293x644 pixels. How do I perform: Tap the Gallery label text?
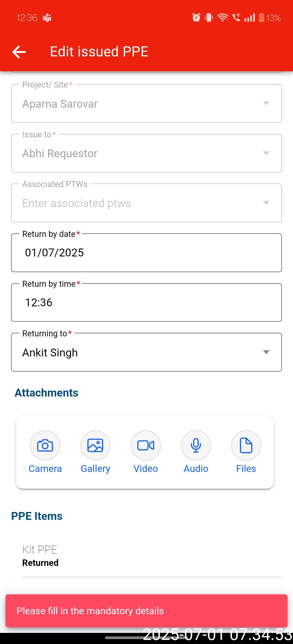click(x=95, y=469)
